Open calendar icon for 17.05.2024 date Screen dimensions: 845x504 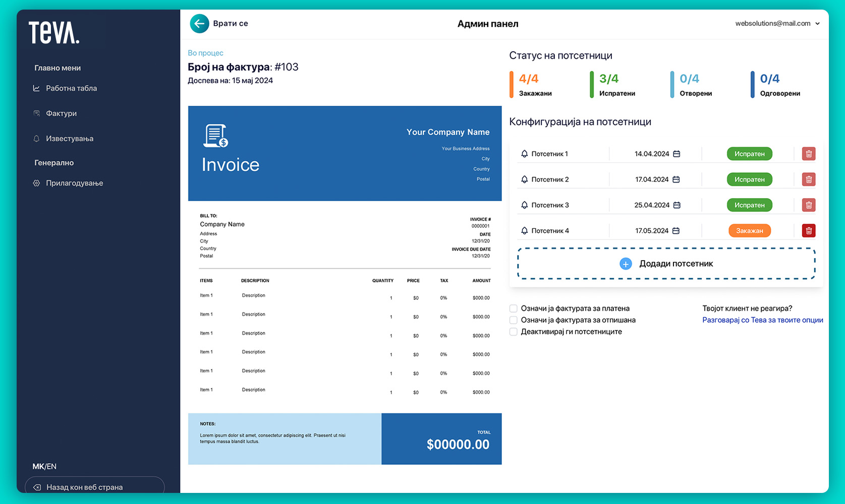(676, 231)
